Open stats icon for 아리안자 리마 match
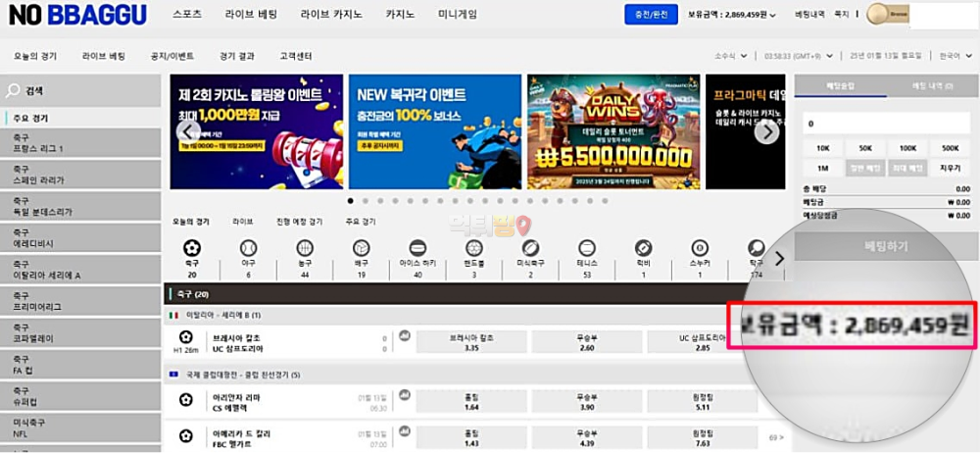Viewport: 980px width, 453px height. (405, 395)
